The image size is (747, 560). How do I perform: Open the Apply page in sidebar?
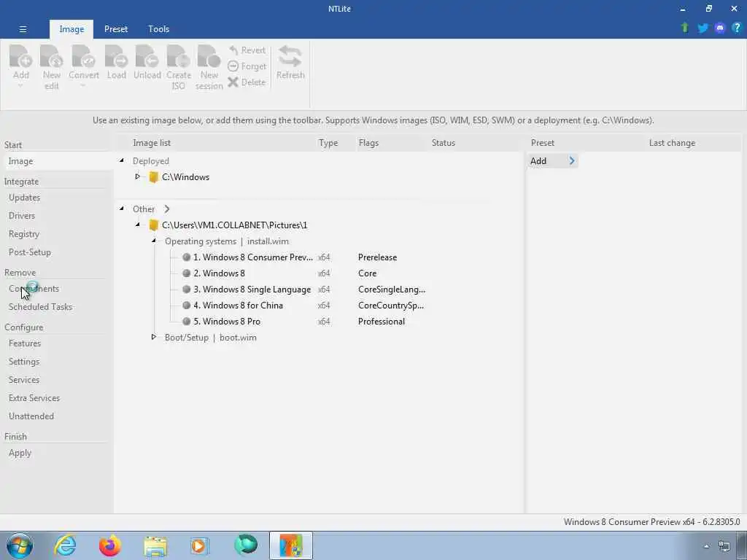[x=20, y=453]
